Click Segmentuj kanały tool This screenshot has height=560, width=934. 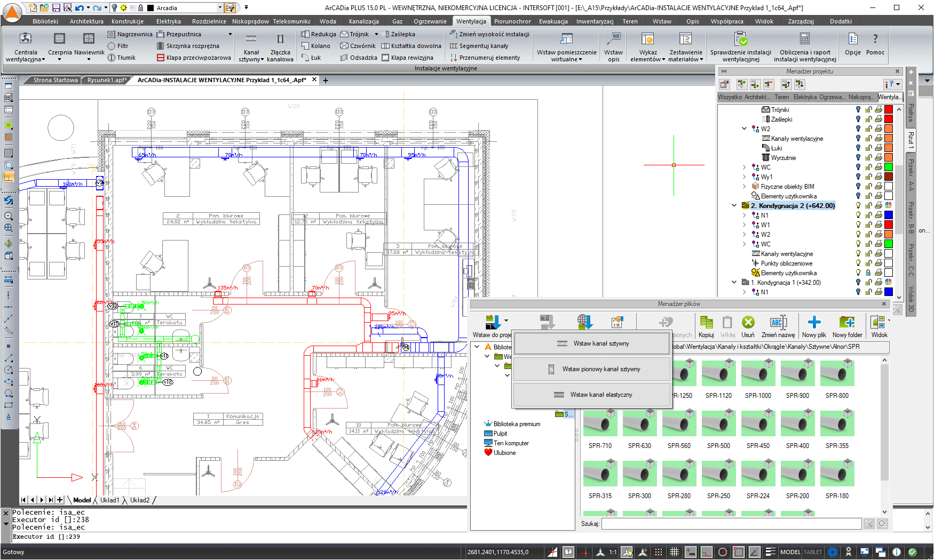[479, 46]
